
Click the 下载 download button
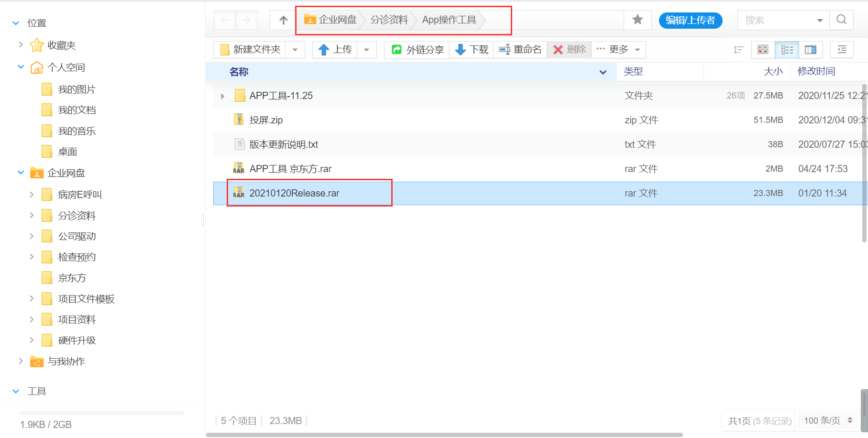[472, 50]
